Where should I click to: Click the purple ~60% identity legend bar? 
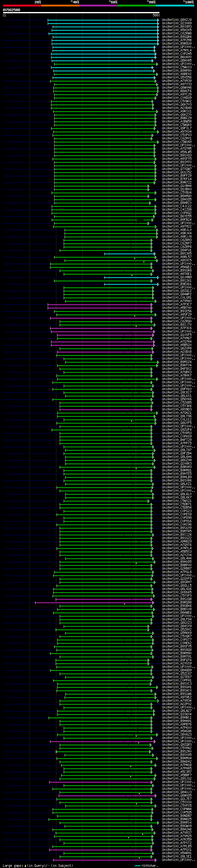(x=98, y=6)
